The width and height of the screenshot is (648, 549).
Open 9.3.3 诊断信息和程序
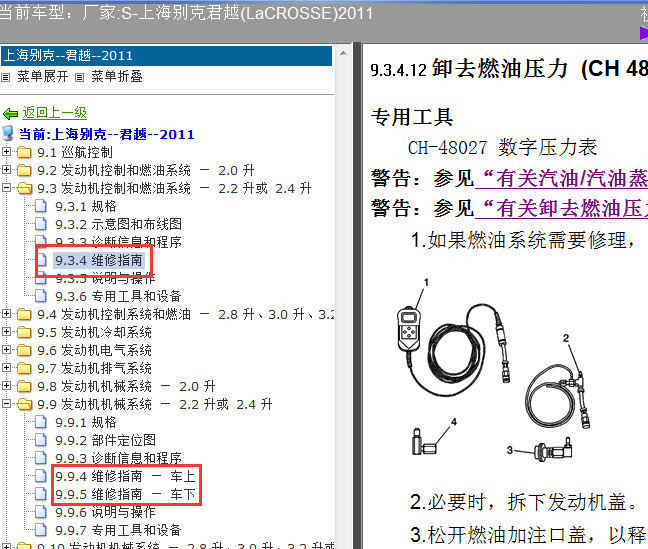click(x=118, y=242)
